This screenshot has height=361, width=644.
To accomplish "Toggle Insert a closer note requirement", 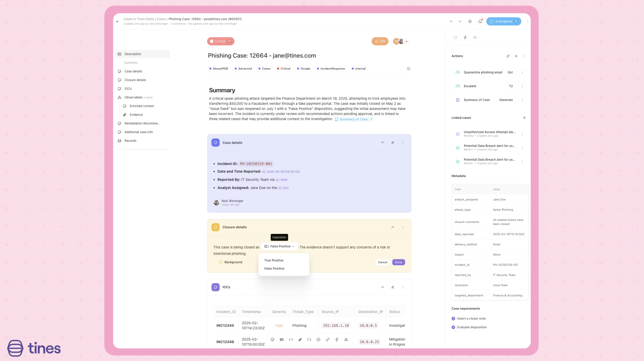I will click(x=453, y=319).
